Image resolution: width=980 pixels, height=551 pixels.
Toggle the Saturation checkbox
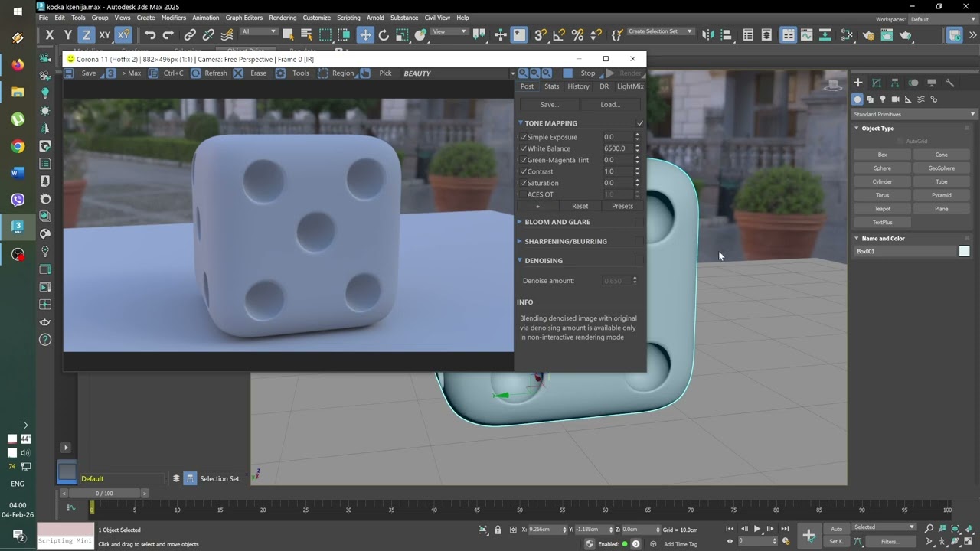pyautogui.click(x=523, y=183)
